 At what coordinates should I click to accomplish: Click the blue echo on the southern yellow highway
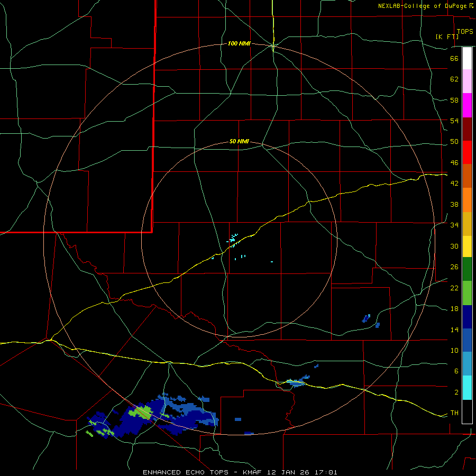click(297, 382)
